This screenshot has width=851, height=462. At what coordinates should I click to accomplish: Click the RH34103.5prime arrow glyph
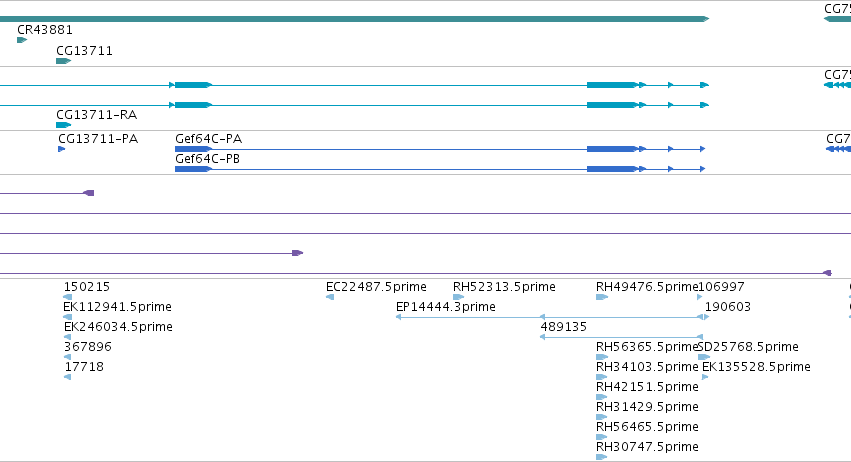(602, 377)
